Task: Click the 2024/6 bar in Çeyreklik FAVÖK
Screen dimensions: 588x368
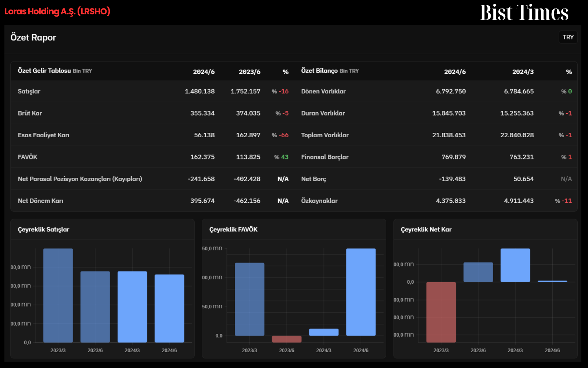Action: (x=361, y=292)
